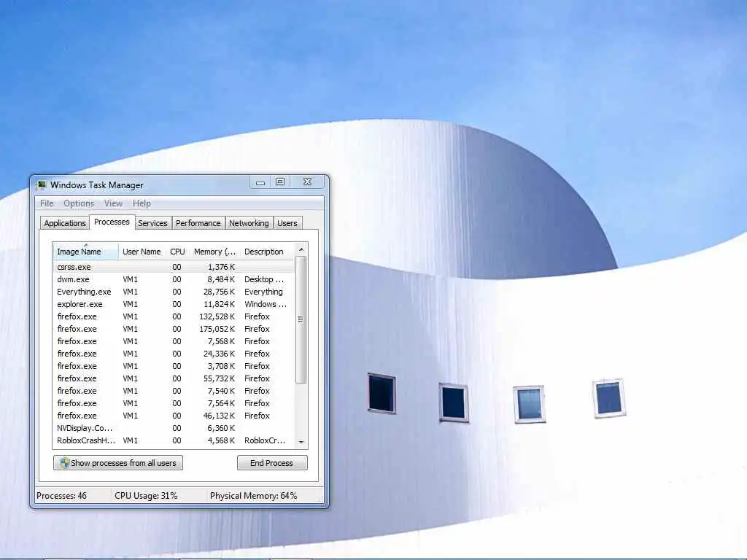Select firefox.exe using 7,540 K memory
The width and height of the screenshot is (747, 560).
pos(174,391)
